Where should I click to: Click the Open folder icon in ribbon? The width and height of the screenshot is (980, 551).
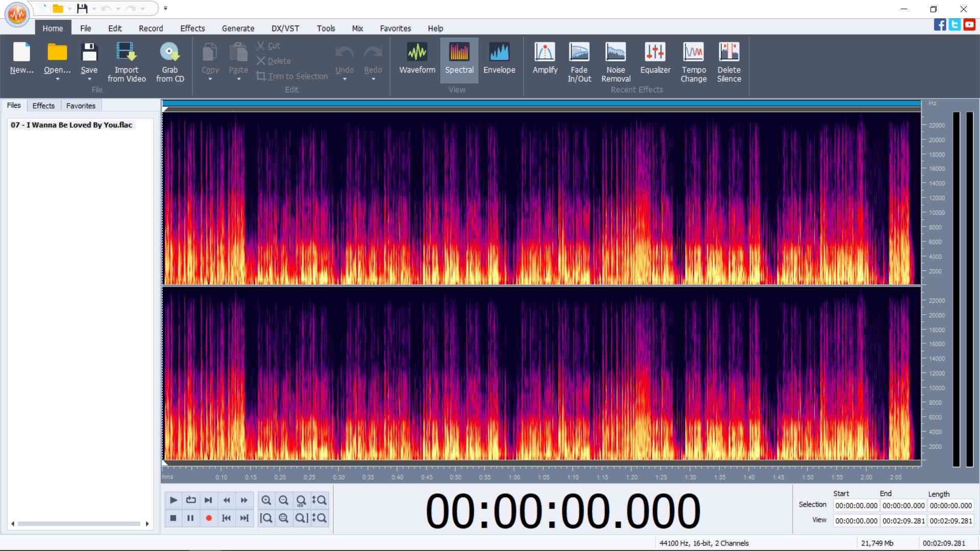click(x=57, y=53)
